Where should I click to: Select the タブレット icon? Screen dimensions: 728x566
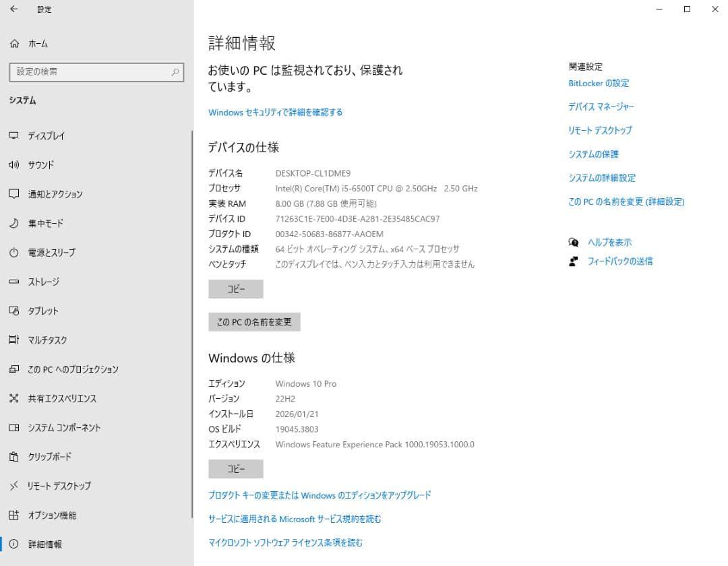14,311
